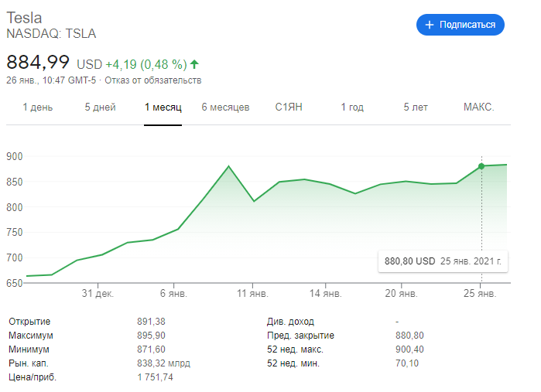541x392 pixels.
Task: Click the plus icon on the Подписаться button
Action: 430,25
